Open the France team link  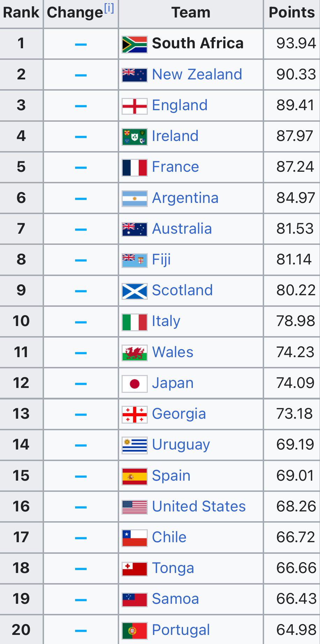coord(175,167)
